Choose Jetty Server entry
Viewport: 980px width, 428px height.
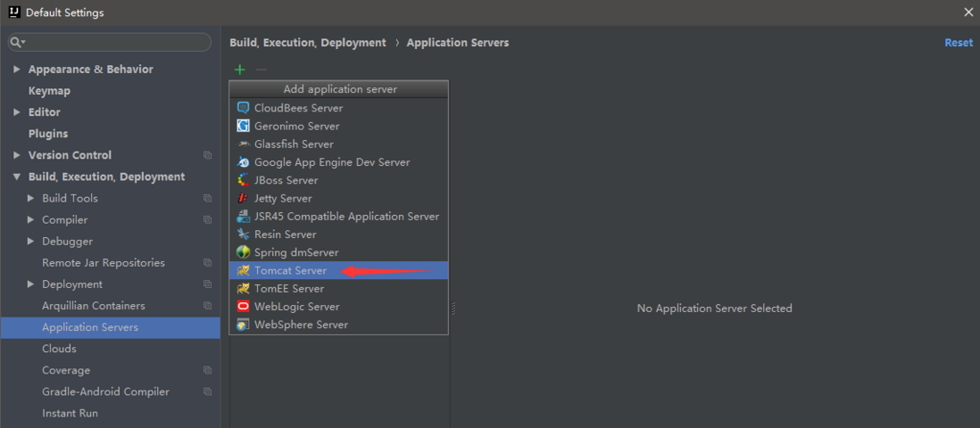pos(339,199)
